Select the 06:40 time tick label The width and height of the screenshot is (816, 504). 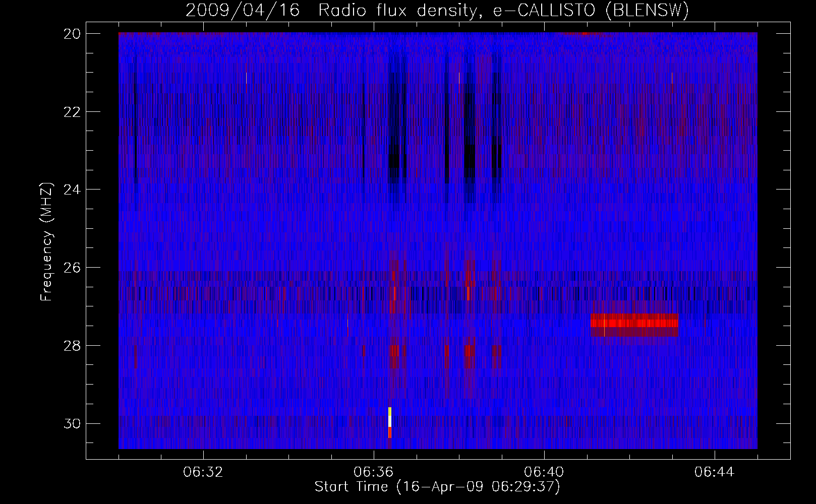pyautogui.click(x=544, y=472)
